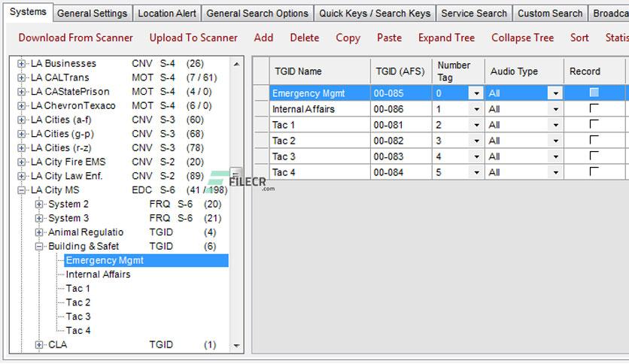Viewport: 629px width, 364px height.
Task: Expand the System 3 node
Action: tap(39, 219)
